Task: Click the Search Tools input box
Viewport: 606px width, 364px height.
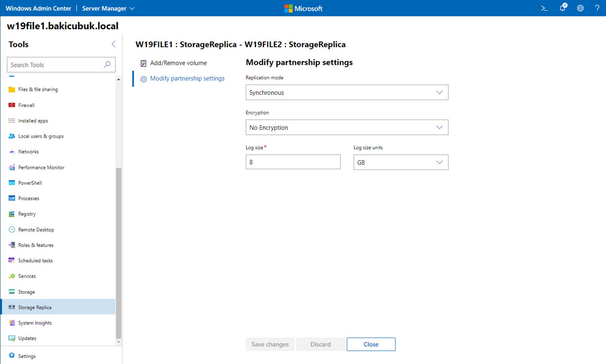Action: 61,64
